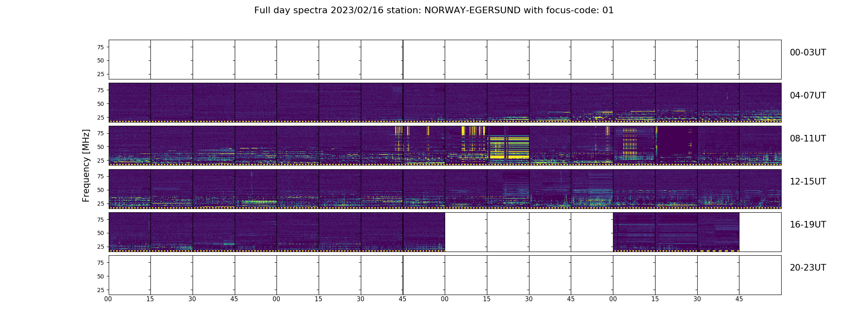Open the first spectrogram panel of the 16-19UT row
The width and height of the screenshot is (868, 331).
129,232
